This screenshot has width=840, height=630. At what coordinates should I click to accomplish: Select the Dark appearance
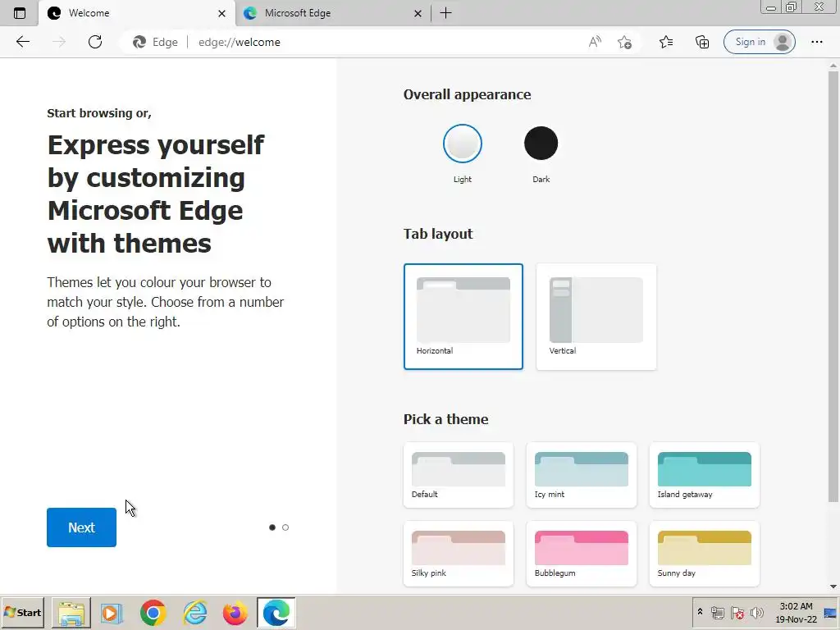[x=541, y=143]
